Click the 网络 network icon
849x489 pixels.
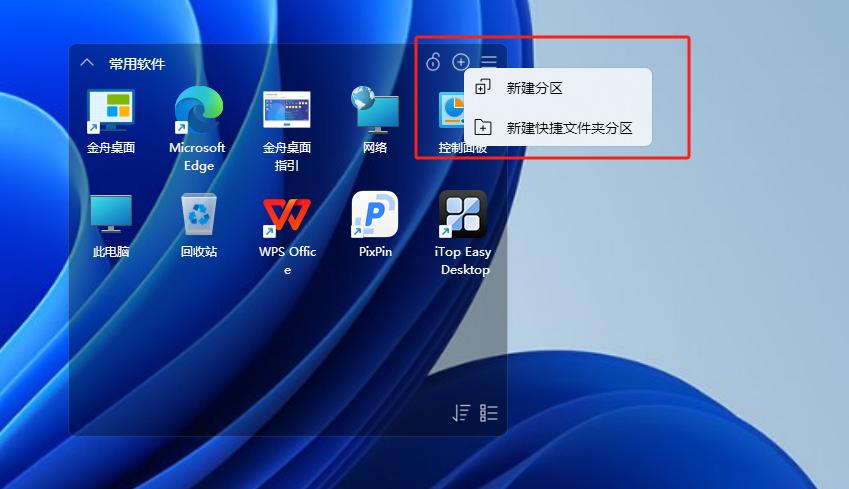[375, 110]
